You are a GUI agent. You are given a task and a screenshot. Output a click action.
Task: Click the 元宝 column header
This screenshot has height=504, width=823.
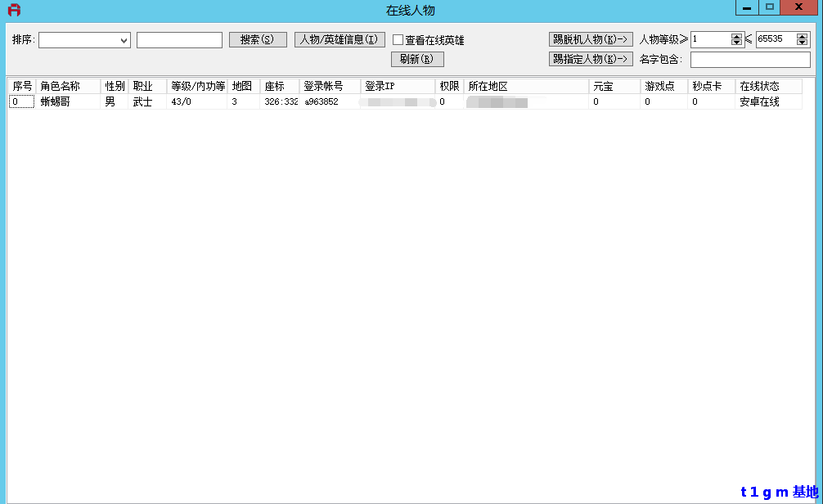point(614,87)
